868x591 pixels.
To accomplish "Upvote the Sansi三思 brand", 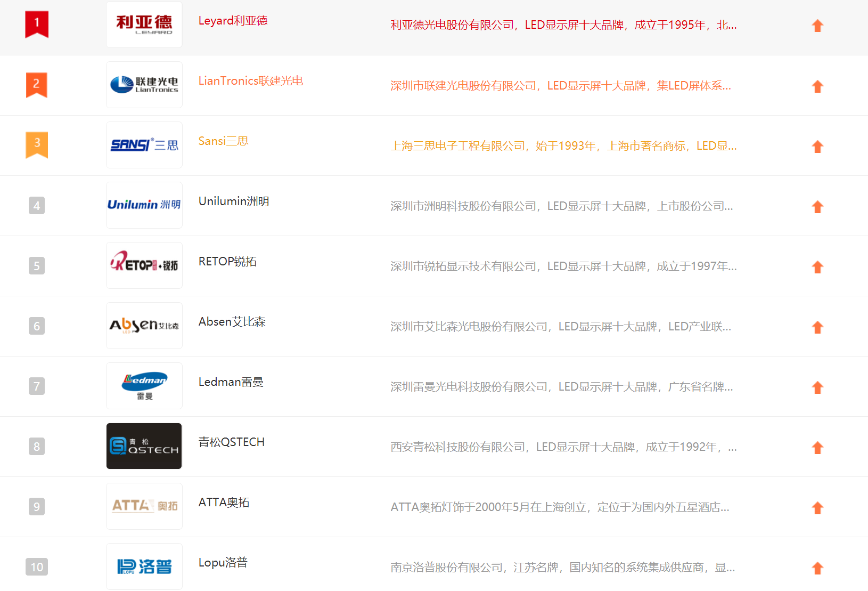I will coord(817,147).
